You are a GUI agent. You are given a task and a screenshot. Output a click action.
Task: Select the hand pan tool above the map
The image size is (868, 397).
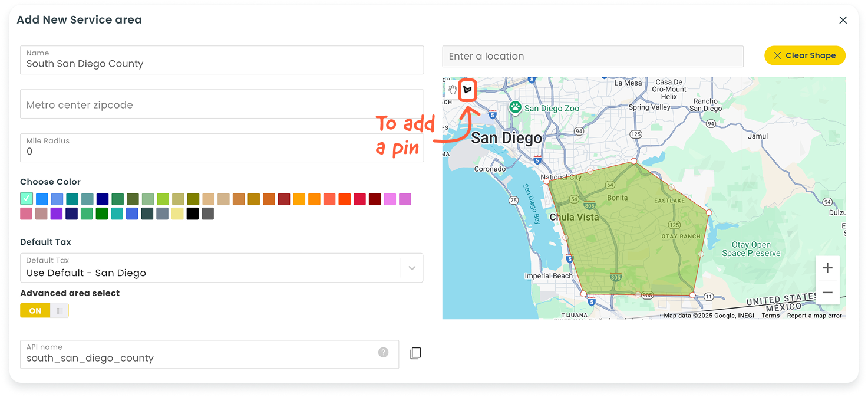tap(451, 90)
